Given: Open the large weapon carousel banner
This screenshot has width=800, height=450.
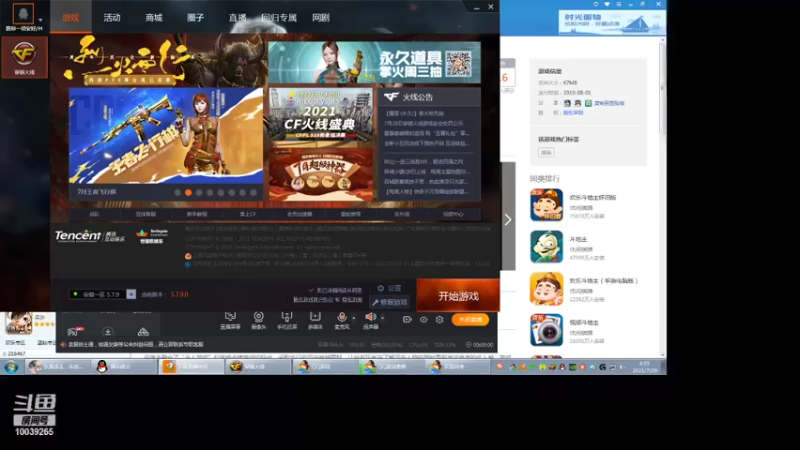Looking at the screenshot, I should 166,135.
